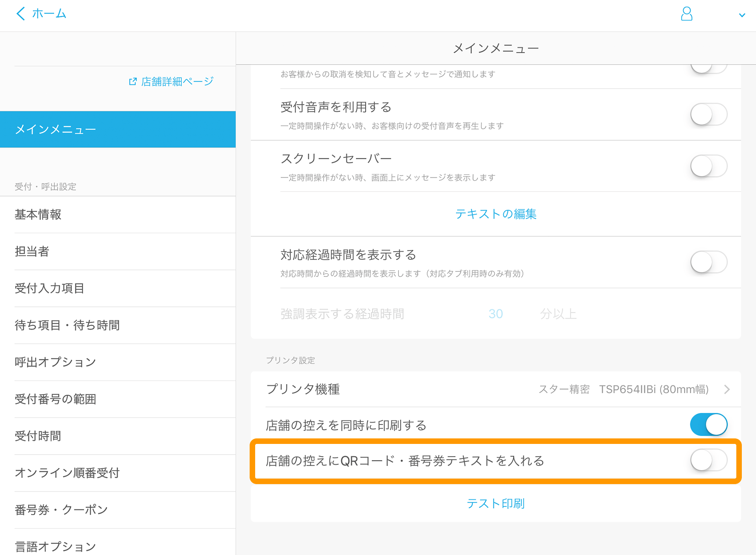Screen dimensions: 756x555
Task: Open 受付時間 settings
Action: coord(118,436)
